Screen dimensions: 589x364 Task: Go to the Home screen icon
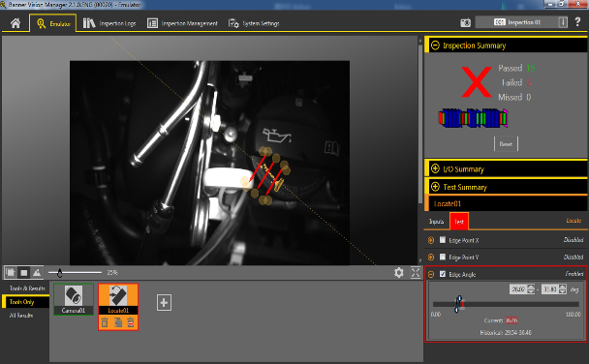(x=15, y=23)
